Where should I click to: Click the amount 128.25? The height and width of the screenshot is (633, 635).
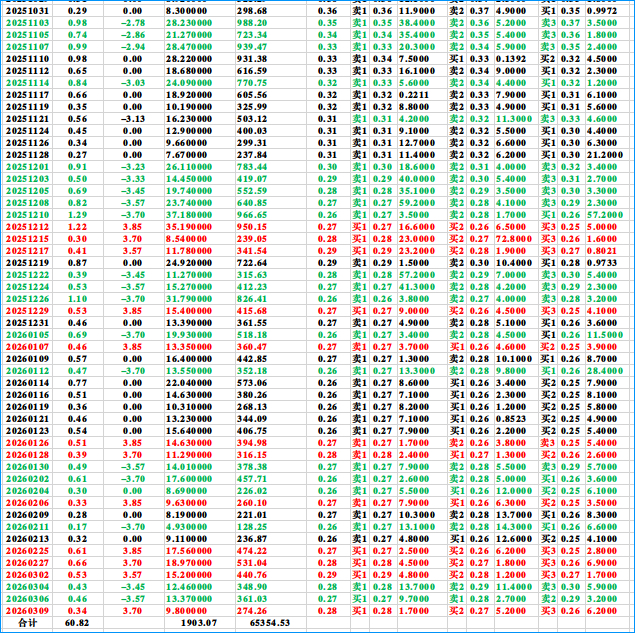252,527
